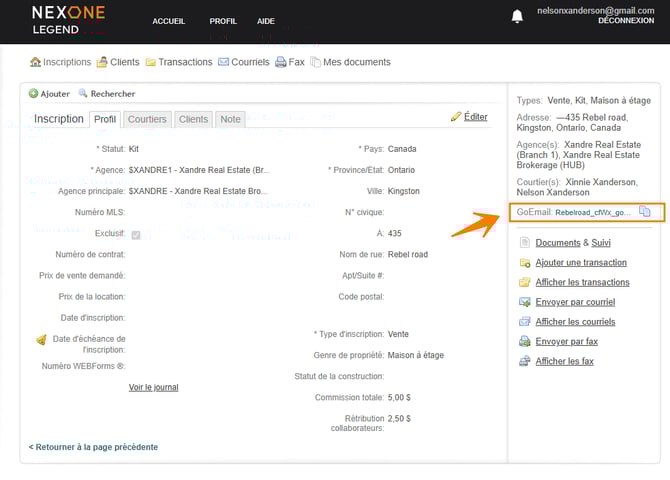Viewport: 670px width, 480px height.
Task: Click the Éditer pencil icon
Action: coord(456,117)
